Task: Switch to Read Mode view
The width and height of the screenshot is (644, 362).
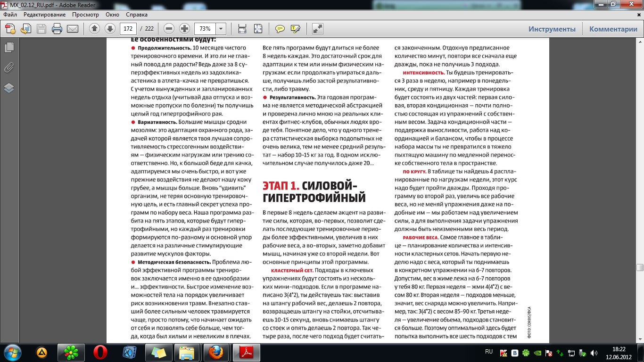Action: 318,29
